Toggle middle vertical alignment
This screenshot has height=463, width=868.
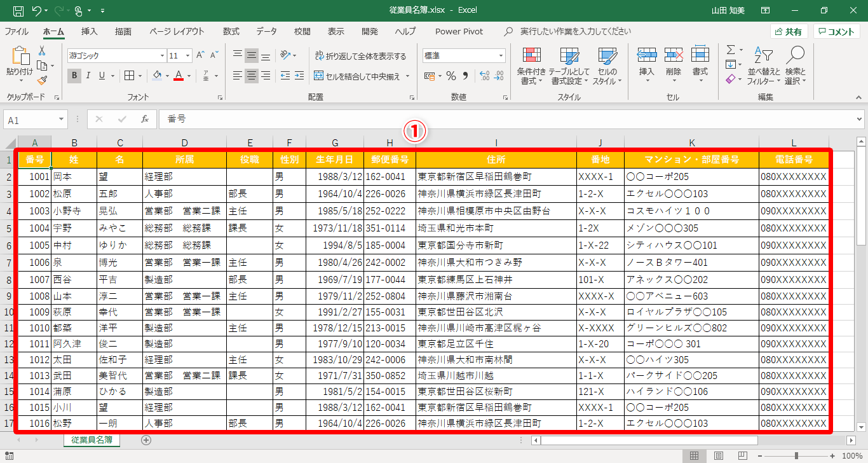click(x=252, y=55)
